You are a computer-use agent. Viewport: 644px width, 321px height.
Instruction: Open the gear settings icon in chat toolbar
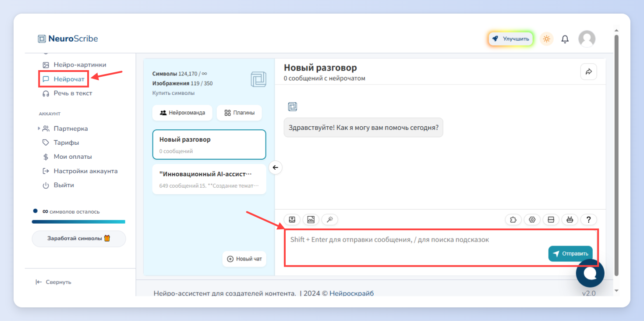532,220
